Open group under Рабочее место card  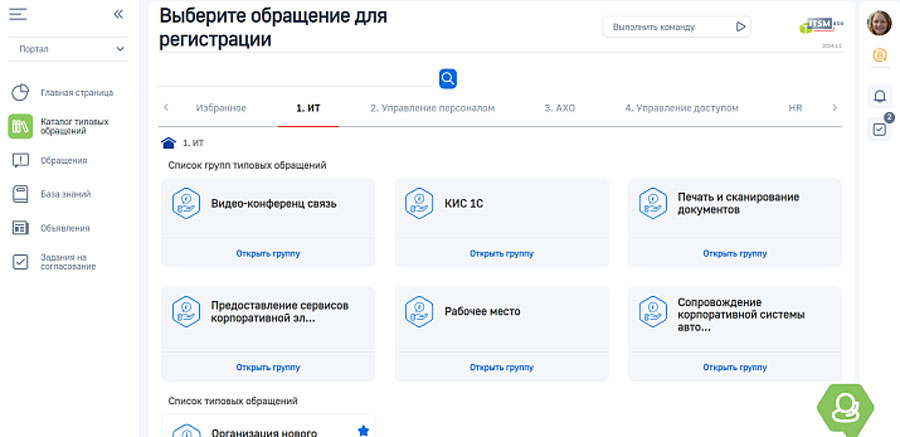(501, 367)
